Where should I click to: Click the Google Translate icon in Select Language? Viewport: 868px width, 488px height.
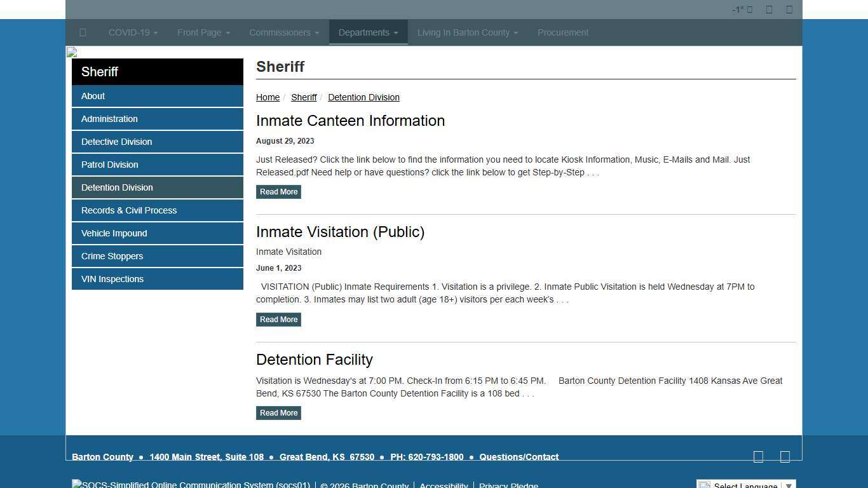(705, 485)
